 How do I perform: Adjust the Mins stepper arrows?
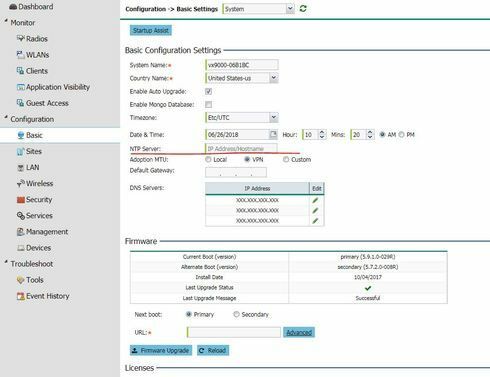[x=370, y=135]
